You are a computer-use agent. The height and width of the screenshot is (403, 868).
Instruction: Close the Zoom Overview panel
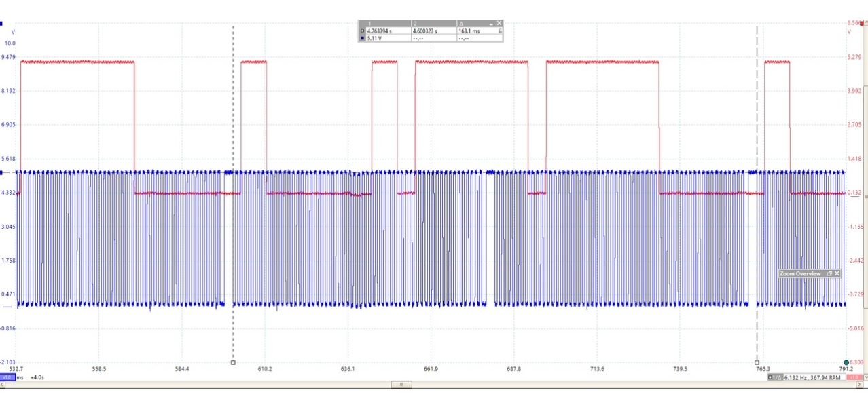[x=837, y=273]
